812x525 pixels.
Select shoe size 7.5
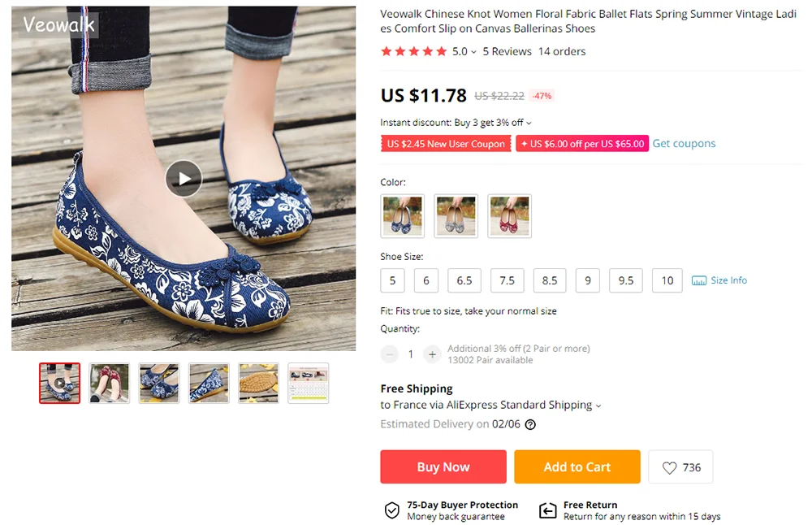click(507, 280)
